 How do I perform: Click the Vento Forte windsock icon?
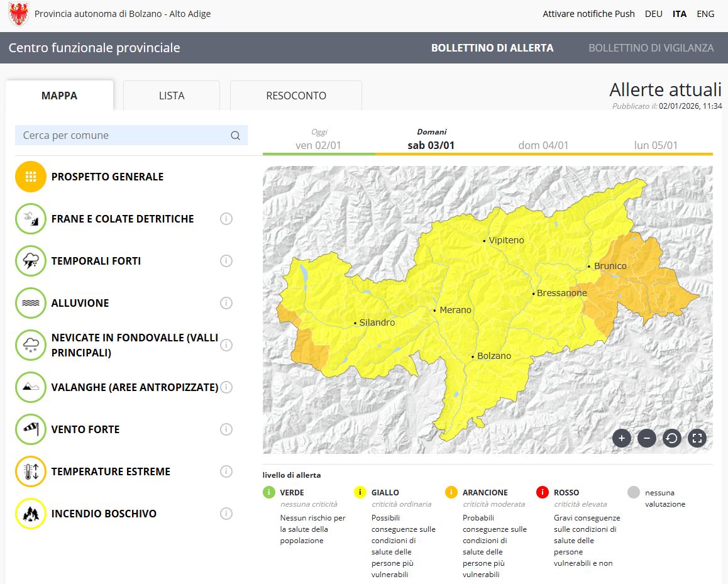31,429
